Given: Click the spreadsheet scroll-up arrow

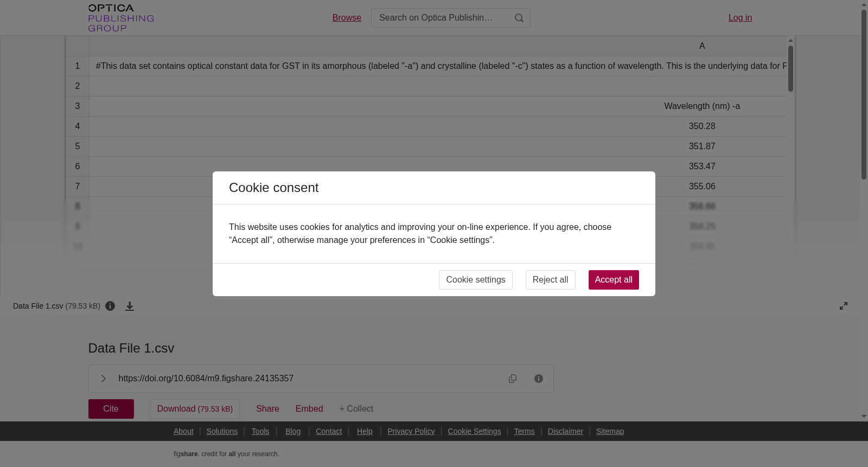Looking at the screenshot, I should click(x=790, y=40).
